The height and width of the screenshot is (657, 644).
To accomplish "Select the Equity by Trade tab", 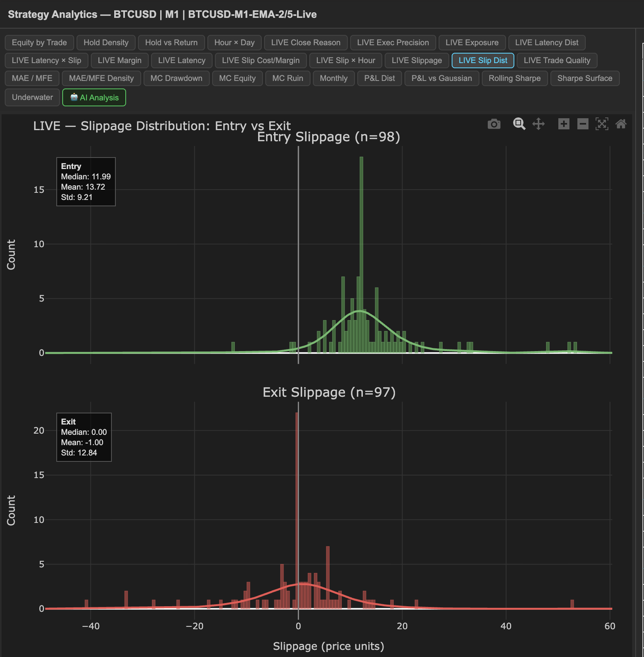I will tap(39, 42).
